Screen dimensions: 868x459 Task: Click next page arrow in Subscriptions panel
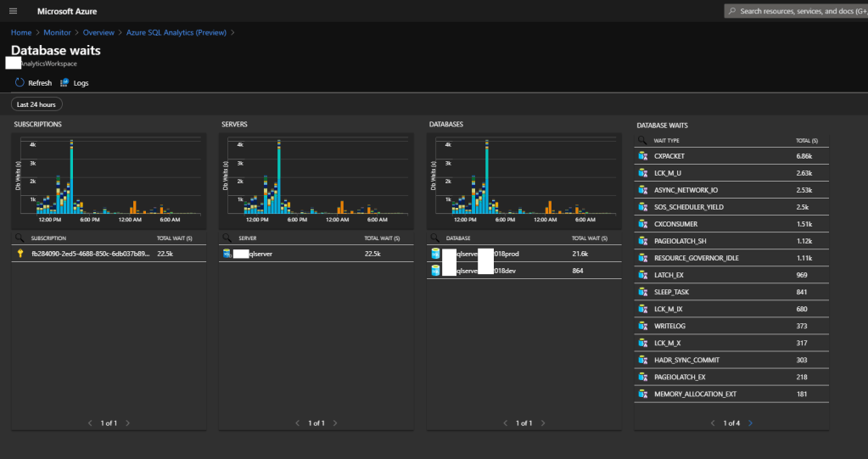point(127,423)
